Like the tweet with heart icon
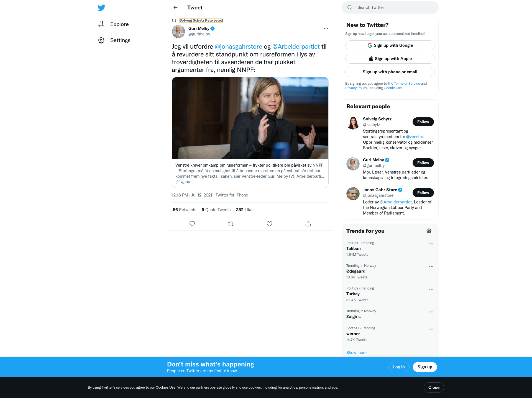The height and width of the screenshot is (398, 532). [x=269, y=224]
